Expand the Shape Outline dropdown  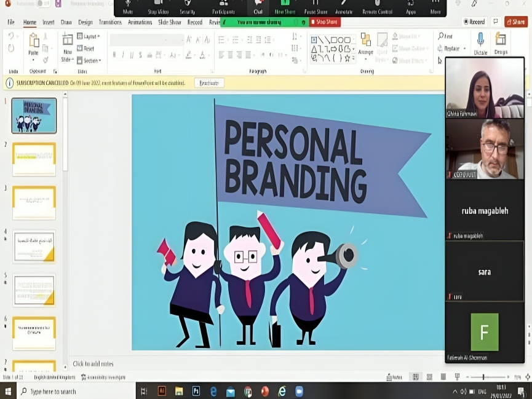[410, 49]
